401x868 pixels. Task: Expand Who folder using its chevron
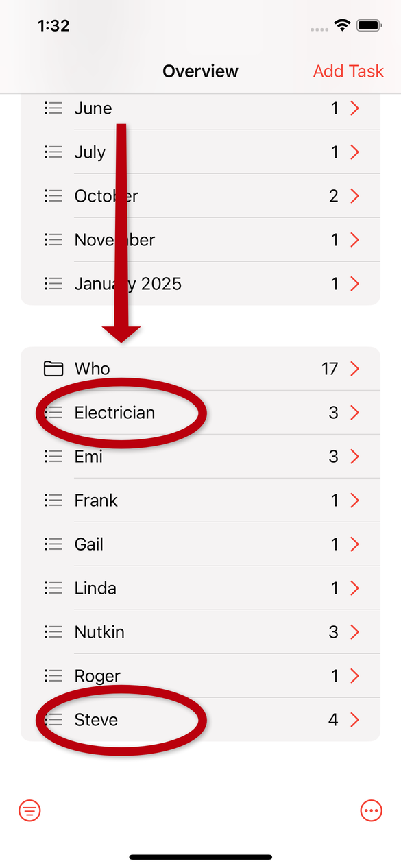(x=354, y=369)
